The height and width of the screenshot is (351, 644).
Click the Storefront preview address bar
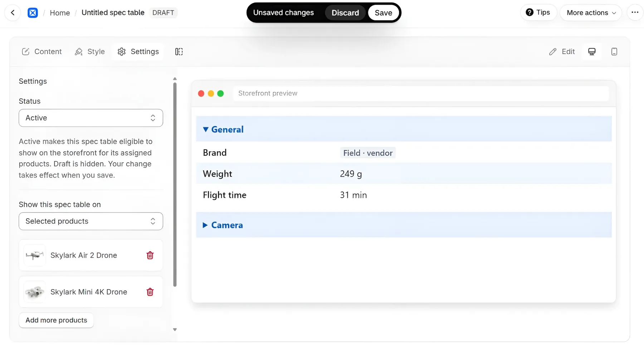[421, 93]
